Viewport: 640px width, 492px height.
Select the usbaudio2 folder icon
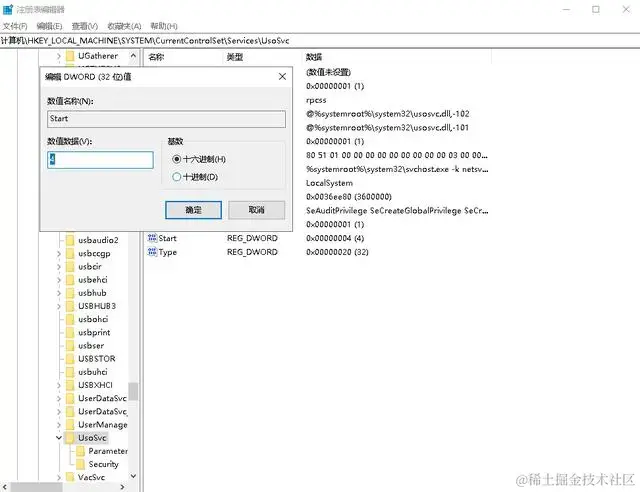click(70, 240)
